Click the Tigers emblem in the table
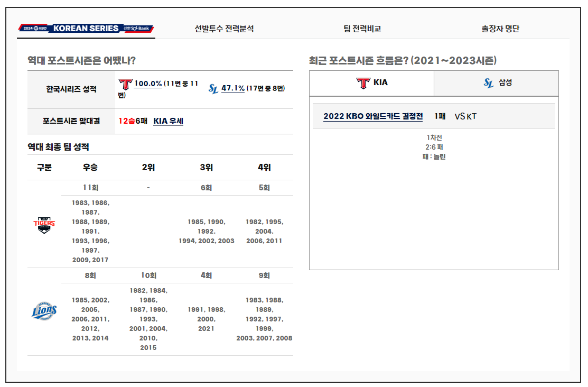Screen dimensions: 588x387 pos(44,225)
